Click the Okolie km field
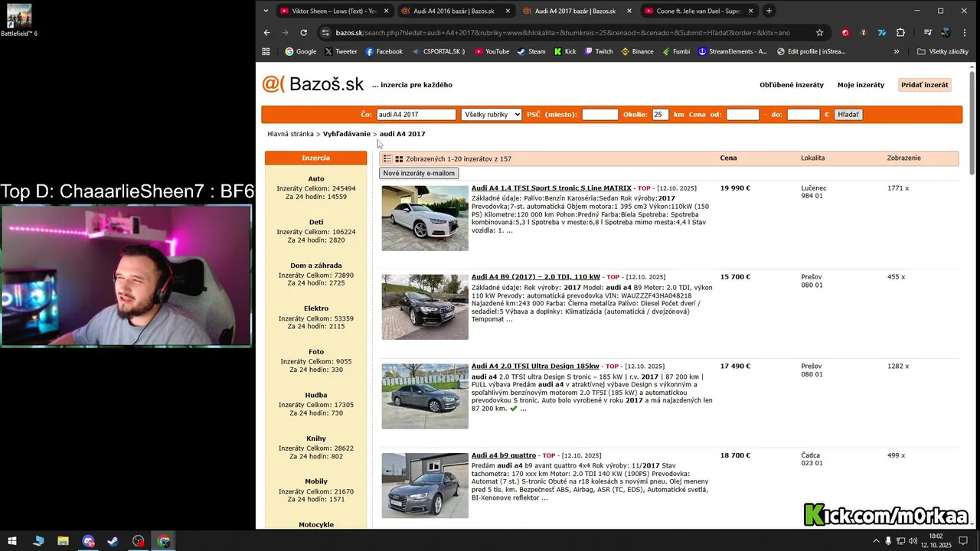 (660, 115)
